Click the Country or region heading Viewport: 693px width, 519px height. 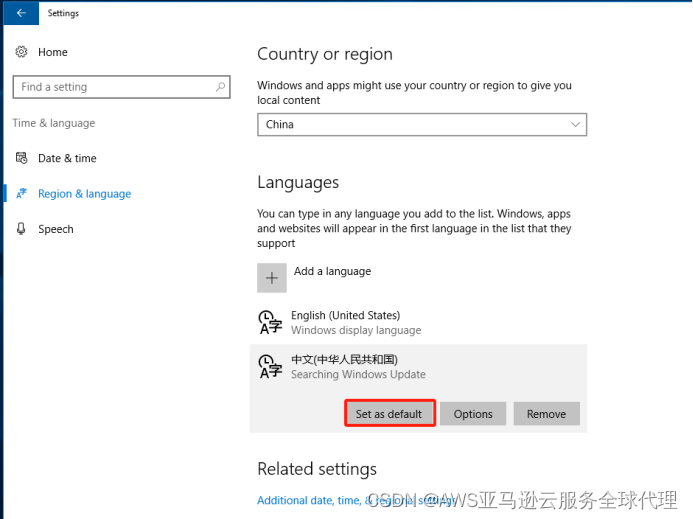(x=325, y=54)
